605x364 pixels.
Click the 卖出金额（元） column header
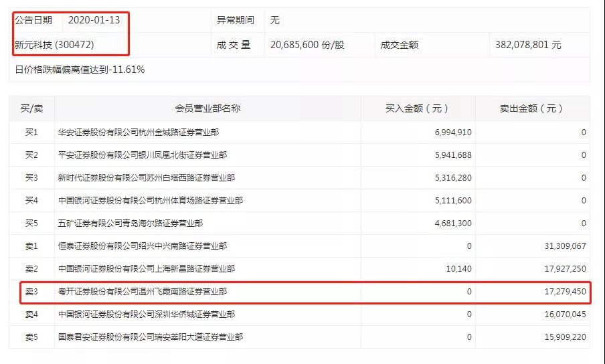click(532, 108)
